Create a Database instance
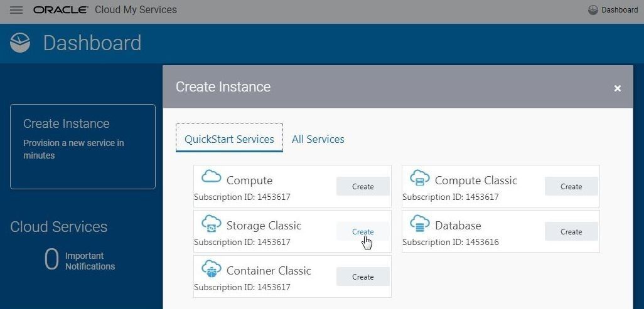Viewport: 644px width, 309px height. [x=571, y=231]
